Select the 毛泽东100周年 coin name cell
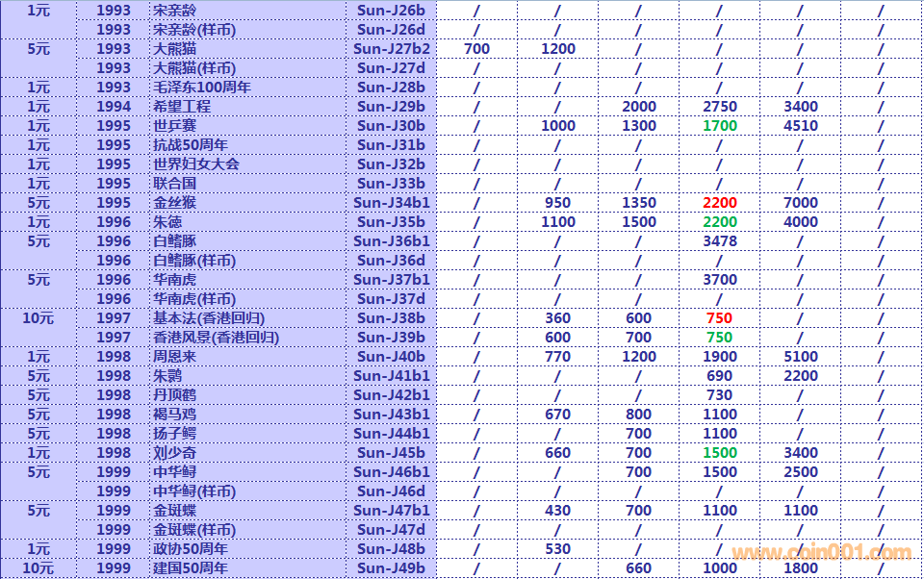Image resolution: width=924 pixels, height=579 pixels. 202,88
